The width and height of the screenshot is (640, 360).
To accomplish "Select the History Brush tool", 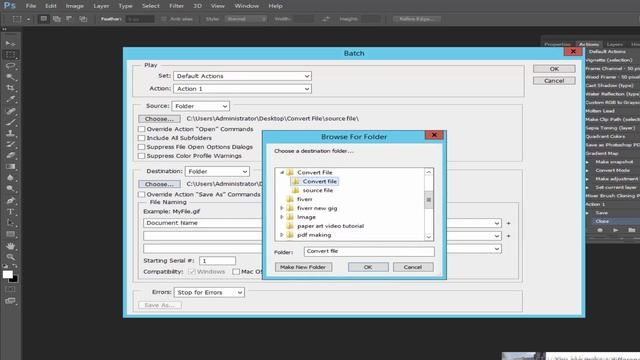I will click(x=10, y=144).
